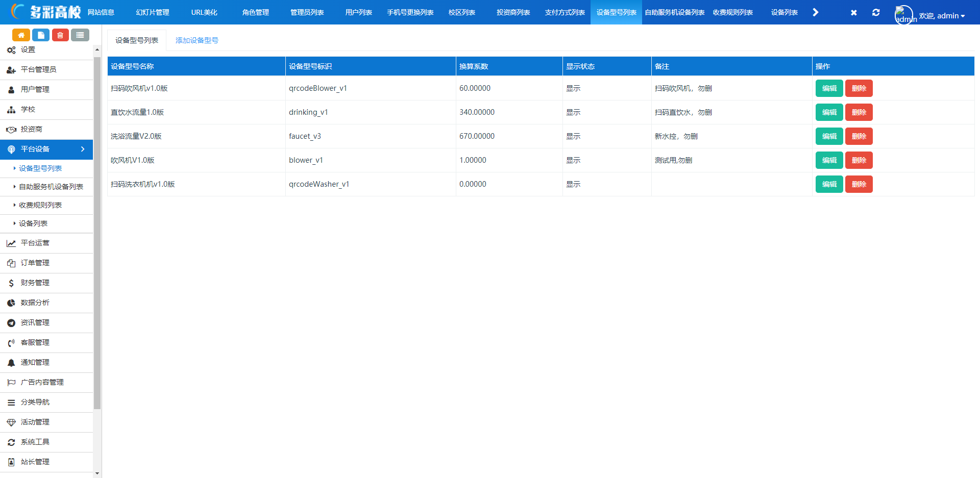Click the sitemap icon beside 学校
Screen dimensions: 980x478
(11, 110)
